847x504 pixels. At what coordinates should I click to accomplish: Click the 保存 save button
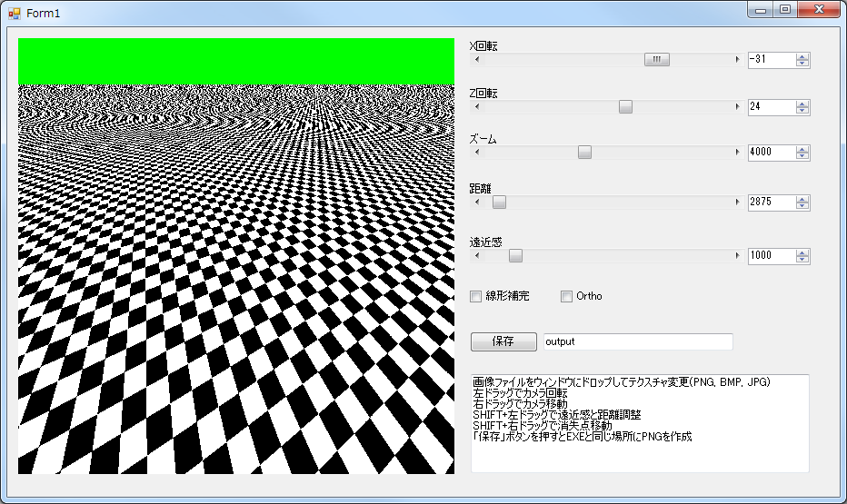(x=503, y=341)
